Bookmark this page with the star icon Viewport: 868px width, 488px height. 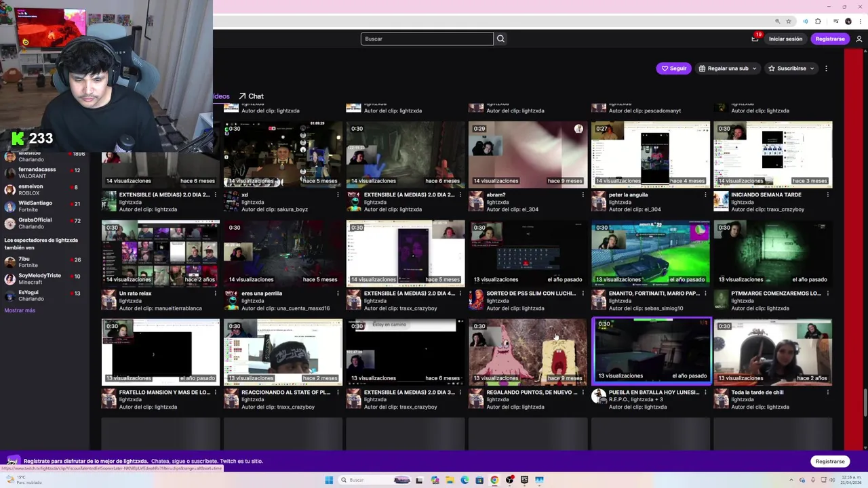tap(788, 21)
